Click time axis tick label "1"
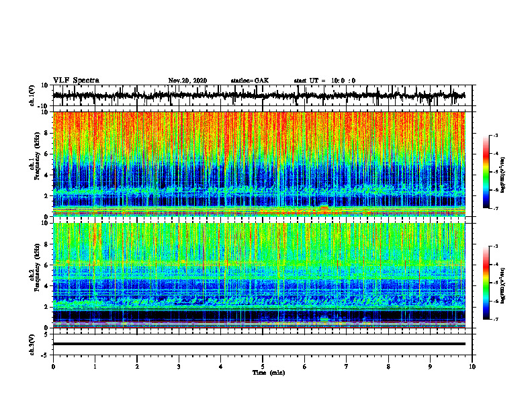Image resolution: width=532 pixels, height=411 pixels. tap(95, 367)
